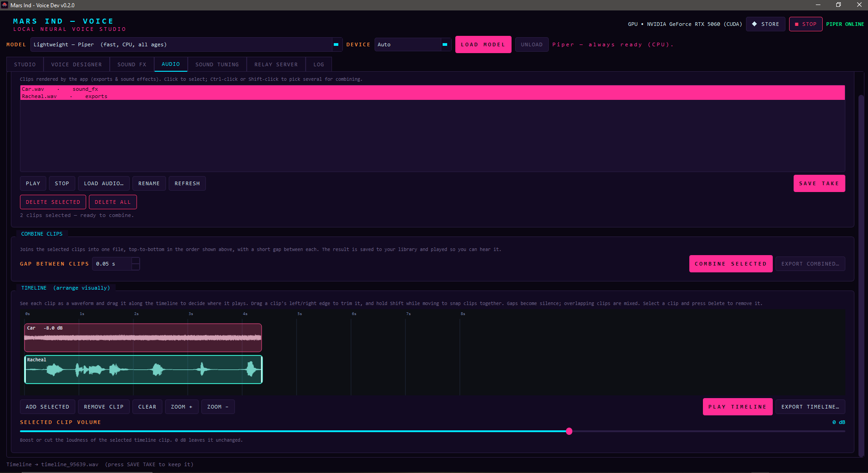The width and height of the screenshot is (868, 473).
Task: Click the DELETE ALL button
Action: click(113, 202)
